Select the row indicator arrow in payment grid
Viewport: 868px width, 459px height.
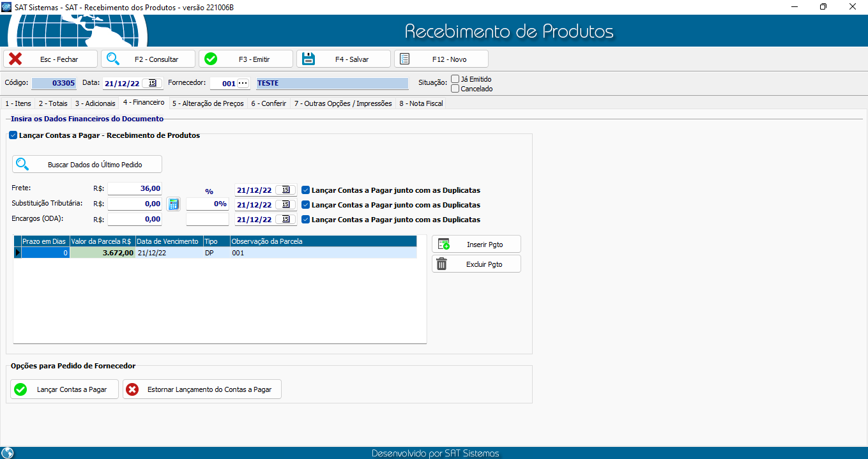pyautogui.click(x=17, y=253)
